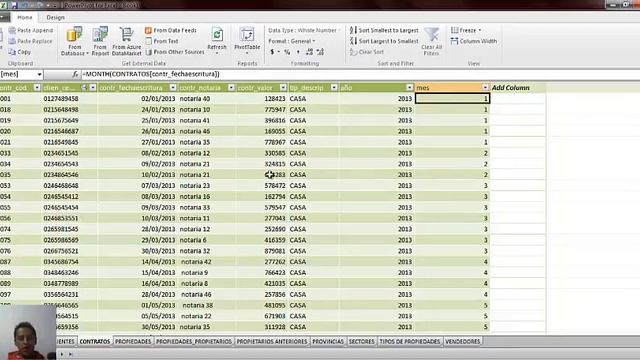Screen dimensions: 640x360
Task: Sort Smallest to Largest
Action: coord(384,30)
